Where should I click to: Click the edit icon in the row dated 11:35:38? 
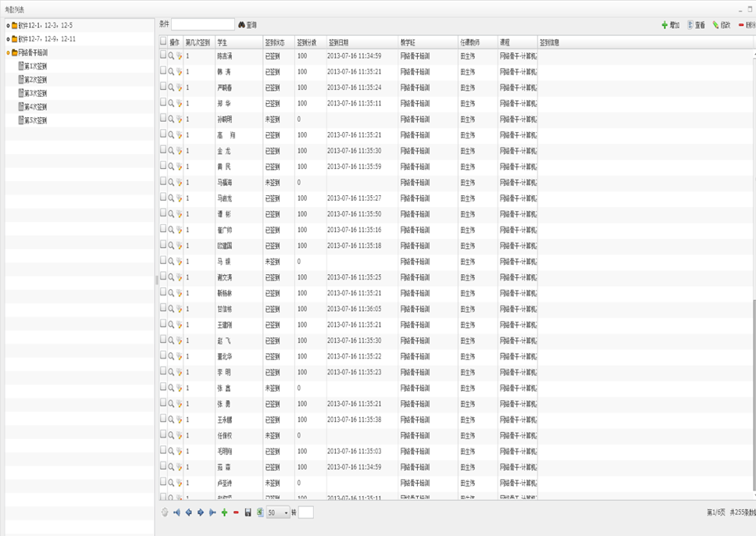180,420
